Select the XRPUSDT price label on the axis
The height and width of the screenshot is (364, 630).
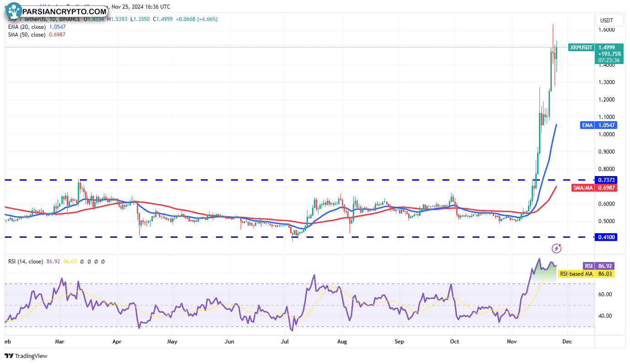(x=582, y=47)
